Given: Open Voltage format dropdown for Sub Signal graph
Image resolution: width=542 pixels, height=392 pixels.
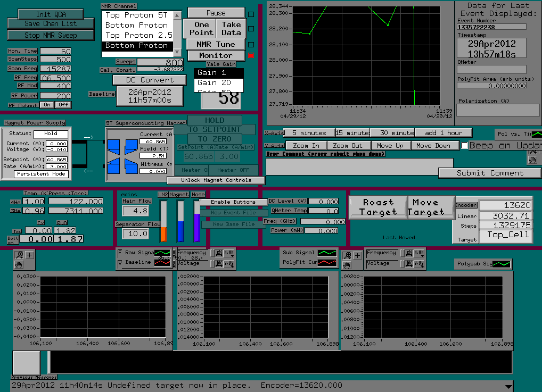Looking at the screenshot, I should 229,264.
